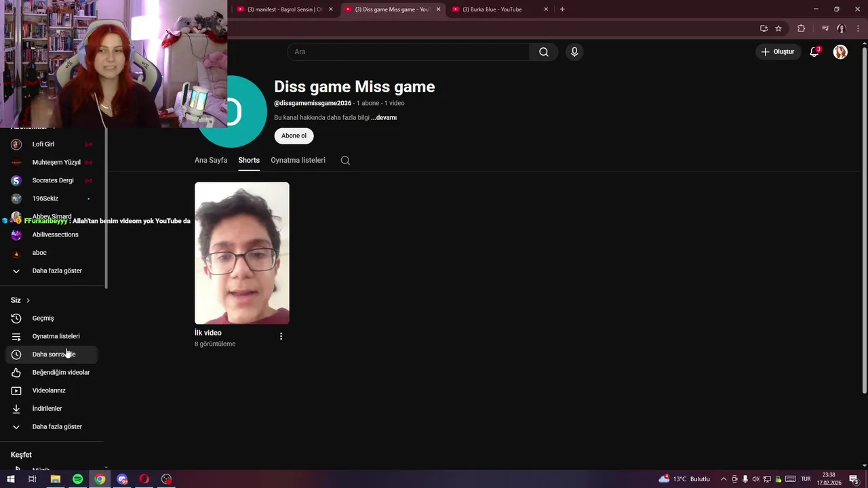Expand the Siz section chevron
The image size is (868, 488).
tap(28, 300)
